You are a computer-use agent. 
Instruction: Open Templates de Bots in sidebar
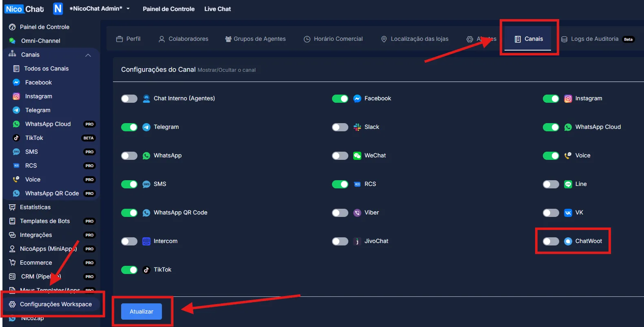(45, 221)
